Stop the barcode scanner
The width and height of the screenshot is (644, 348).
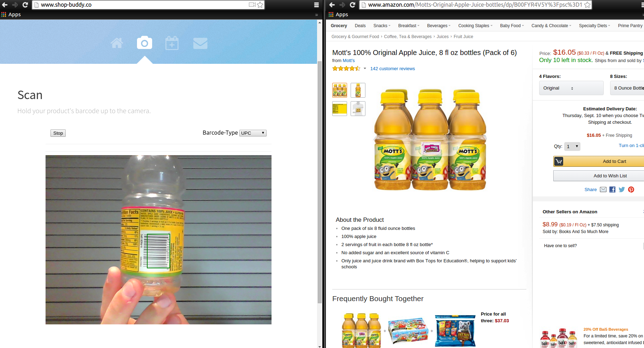(58, 133)
